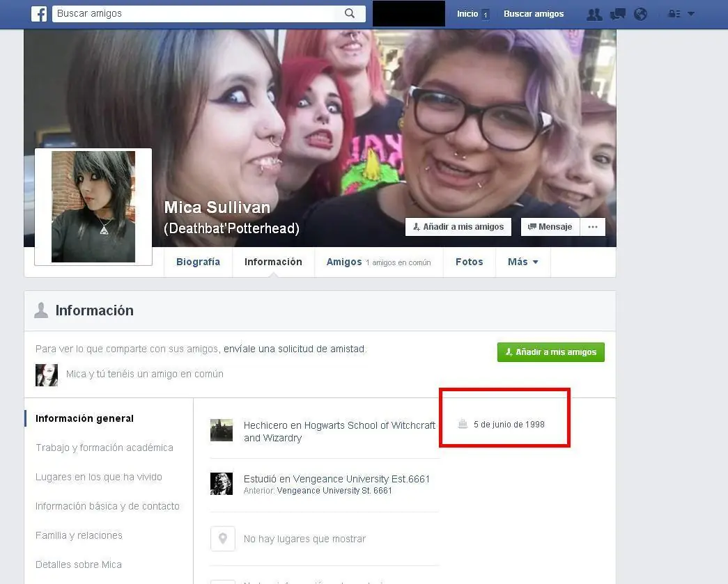728x584 pixels.
Task: Expand the Más dropdown tab
Action: click(522, 262)
